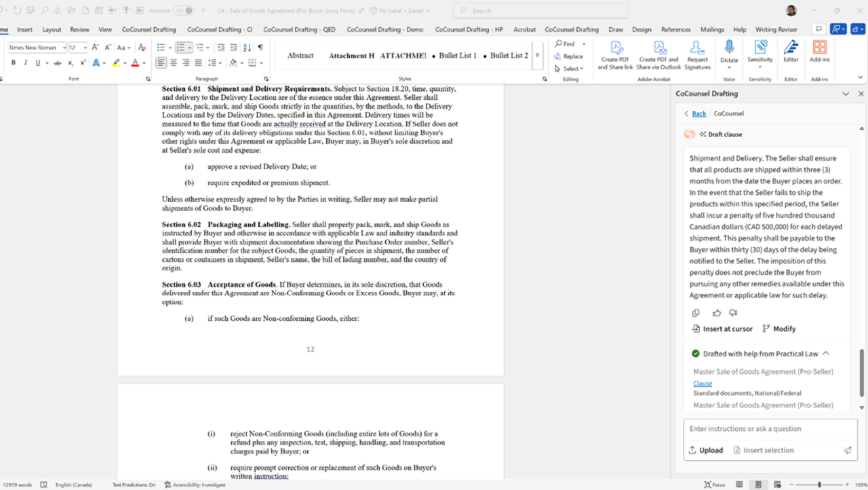
Task: Sort paragraphs A to Z
Action: [x=247, y=48]
